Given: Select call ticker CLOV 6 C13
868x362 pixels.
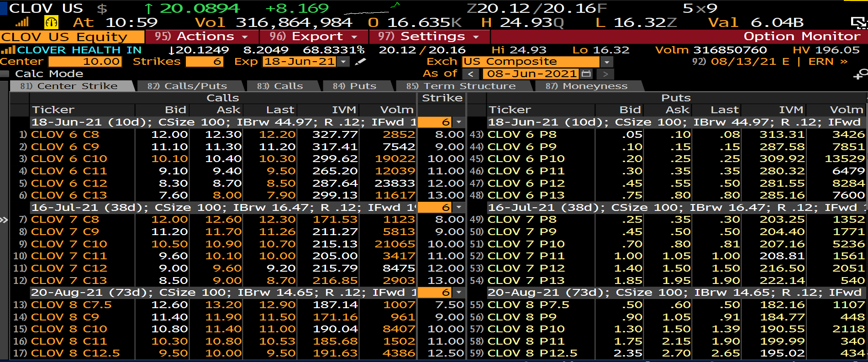Looking at the screenshot, I should pyautogui.click(x=69, y=195).
